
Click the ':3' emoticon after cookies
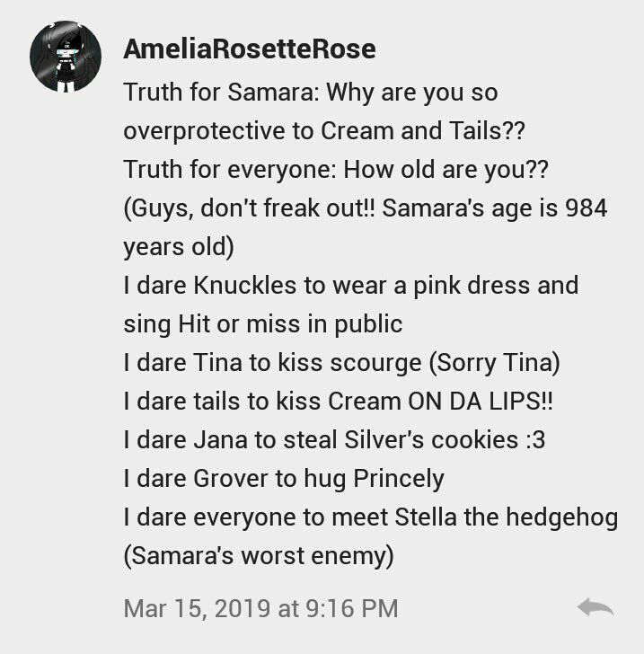click(535, 440)
